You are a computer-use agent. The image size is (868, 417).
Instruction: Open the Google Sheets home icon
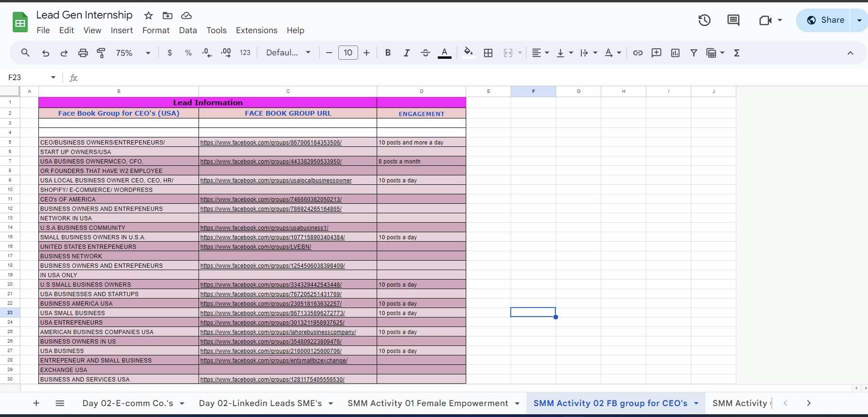(20, 22)
